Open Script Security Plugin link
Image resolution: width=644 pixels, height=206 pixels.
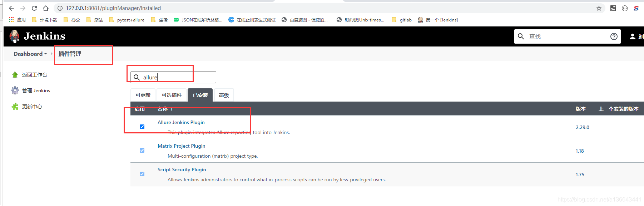point(182,170)
